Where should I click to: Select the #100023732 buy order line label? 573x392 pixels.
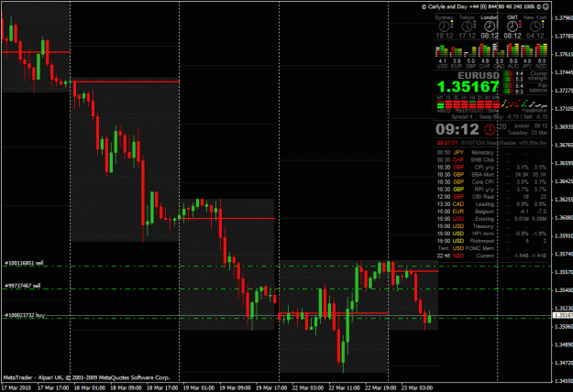[x=25, y=315]
